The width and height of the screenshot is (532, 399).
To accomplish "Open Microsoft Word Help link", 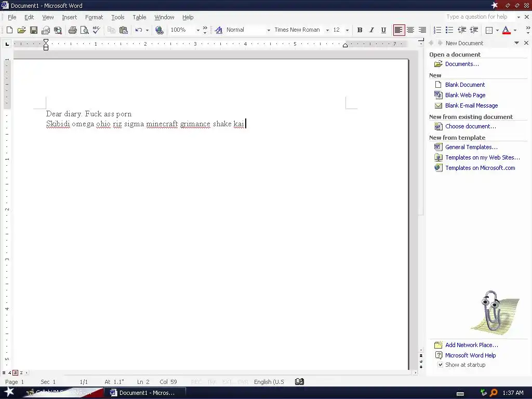I will [x=470, y=355].
